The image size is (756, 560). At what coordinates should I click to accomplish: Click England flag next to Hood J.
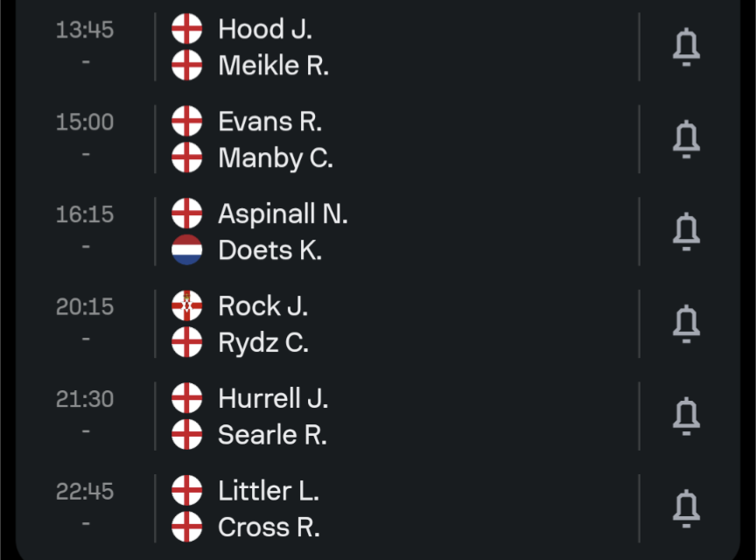pos(187,29)
